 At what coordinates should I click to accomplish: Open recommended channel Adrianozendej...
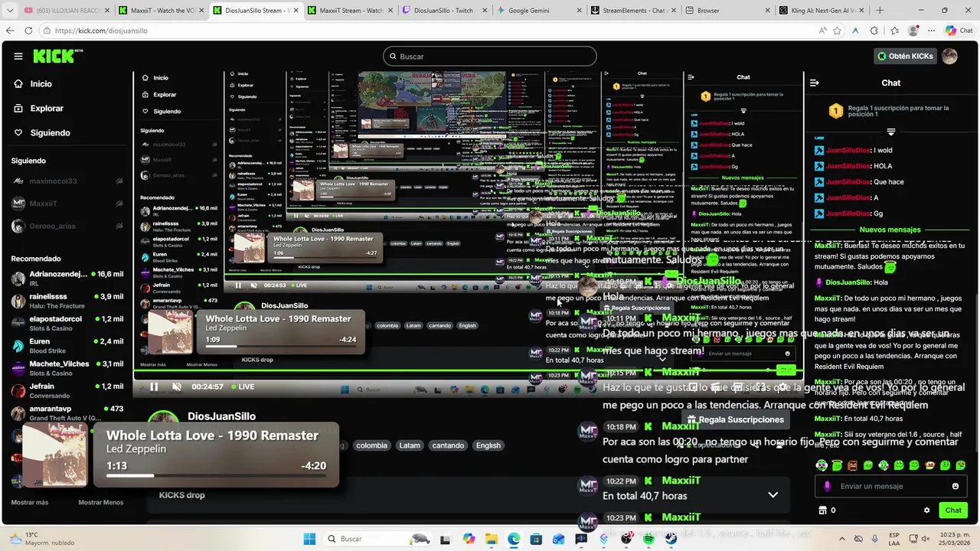click(67, 279)
